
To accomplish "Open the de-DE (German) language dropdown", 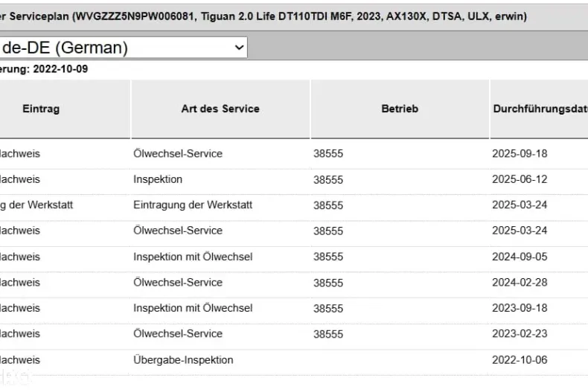I will coord(123,48).
